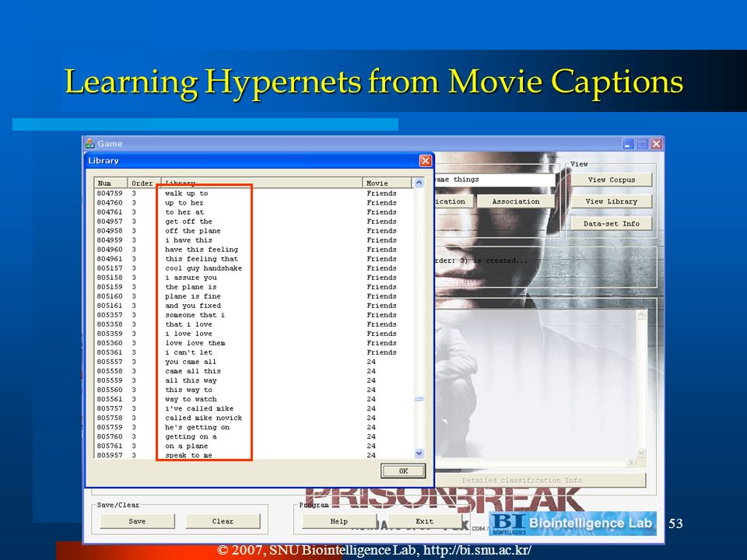Select the row "have this feeling"

(254, 250)
